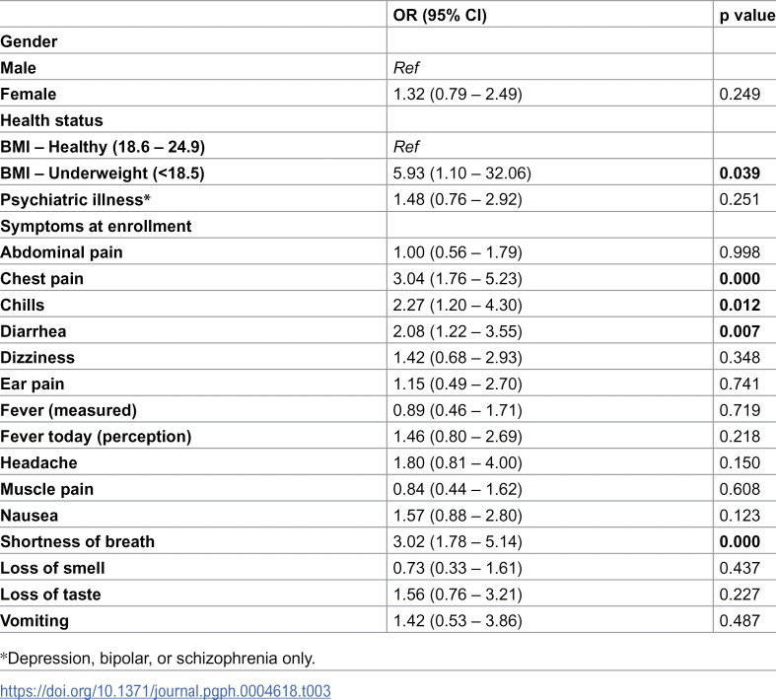Viewport: 776px width, 700px height.
Task: Select the 'Psychiatric illness*' row label
Action: pyautogui.click(x=75, y=199)
